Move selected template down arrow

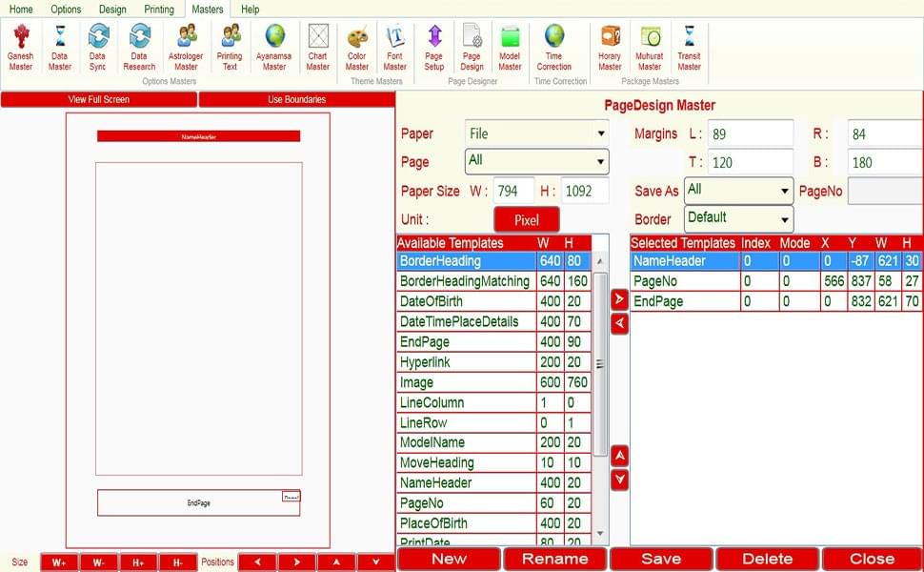619,480
